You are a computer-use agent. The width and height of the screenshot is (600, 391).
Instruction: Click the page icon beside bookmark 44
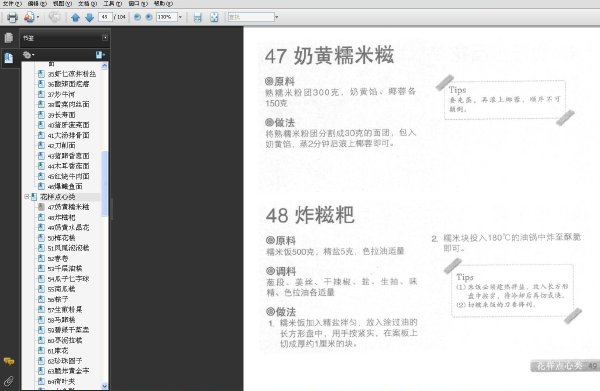point(41,166)
